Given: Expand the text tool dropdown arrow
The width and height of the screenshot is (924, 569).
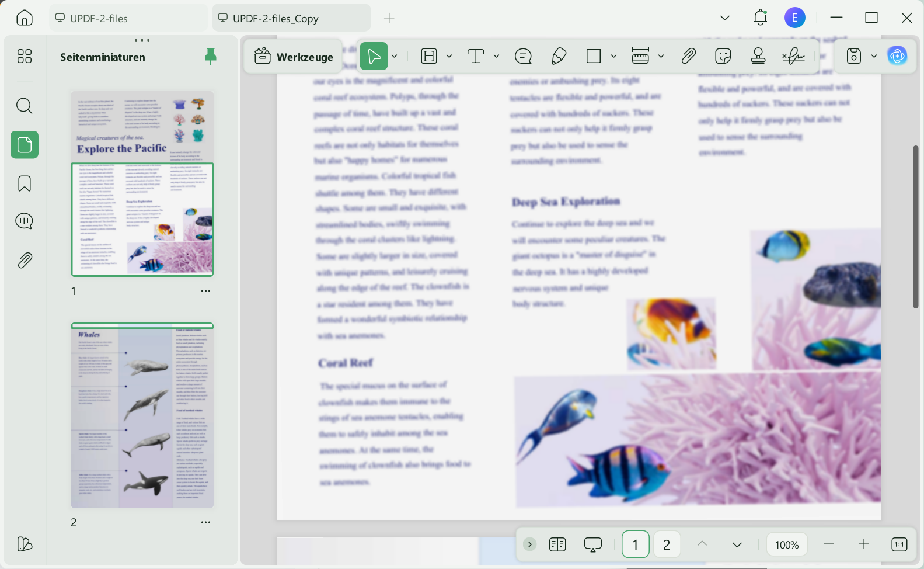Looking at the screenshot, I should (x=496, y=56).
